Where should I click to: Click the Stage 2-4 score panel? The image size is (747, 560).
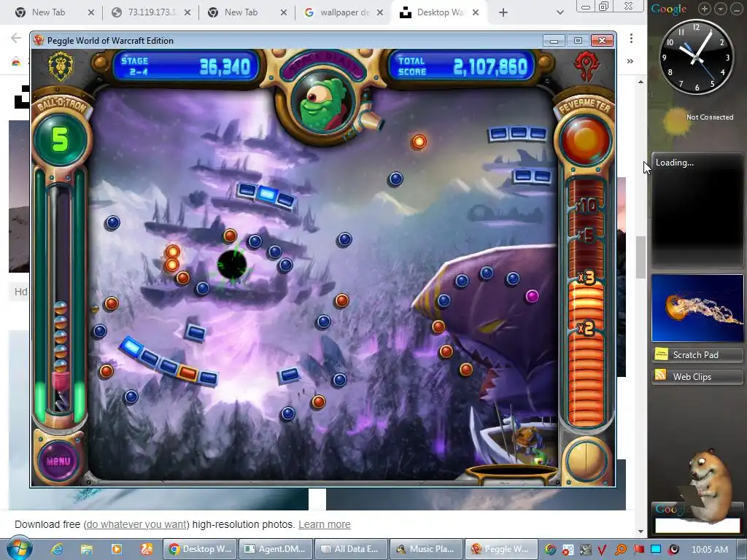pos(186,66)
